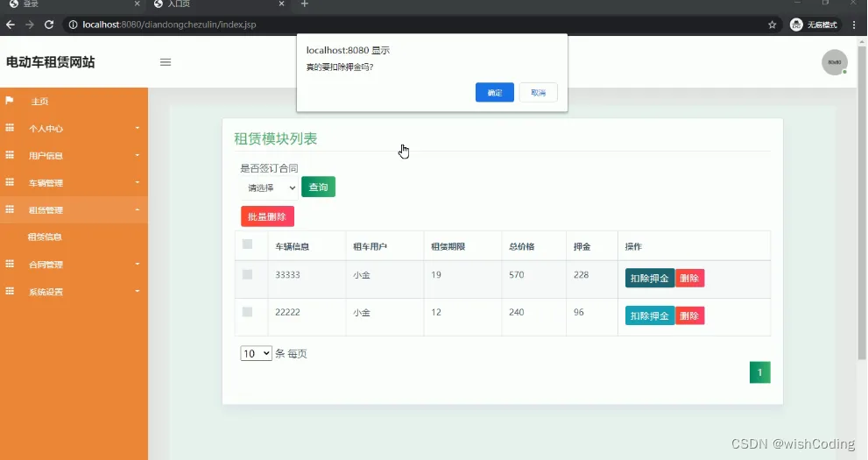
Task: Click the deposit cell showing 228
Action: [592, 280]
